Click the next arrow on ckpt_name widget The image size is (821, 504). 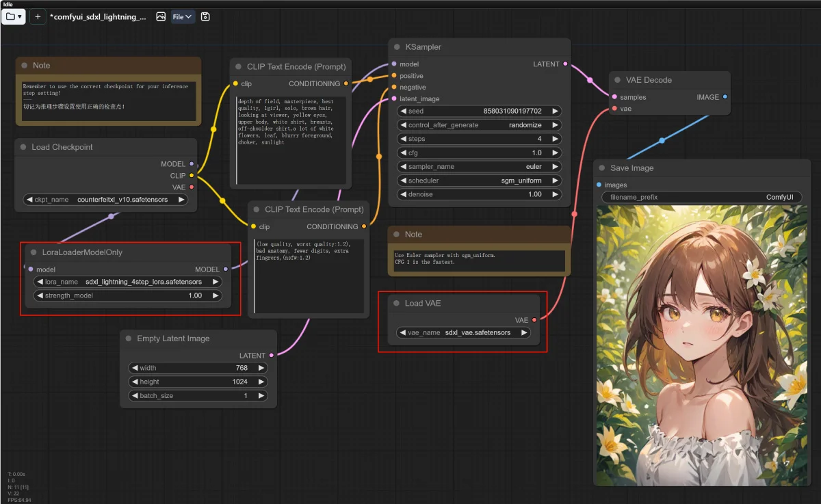(181, 200)
